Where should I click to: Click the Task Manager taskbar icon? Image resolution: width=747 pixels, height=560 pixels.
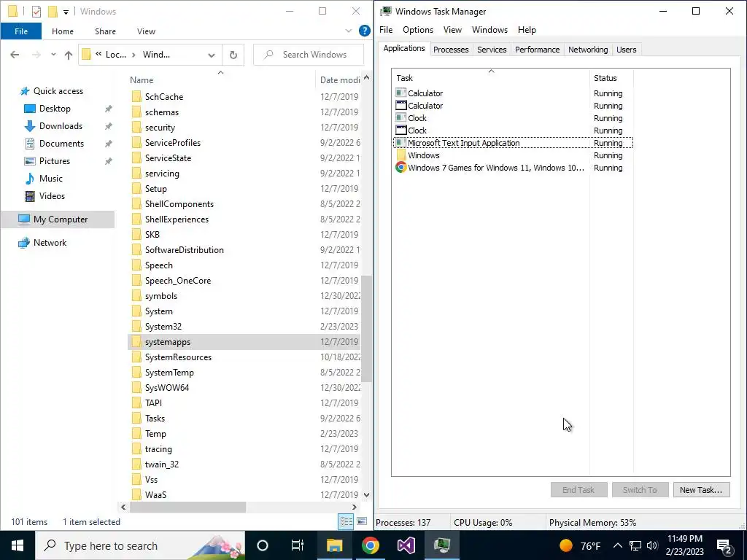pyautogui.click(x=442, y=545)
